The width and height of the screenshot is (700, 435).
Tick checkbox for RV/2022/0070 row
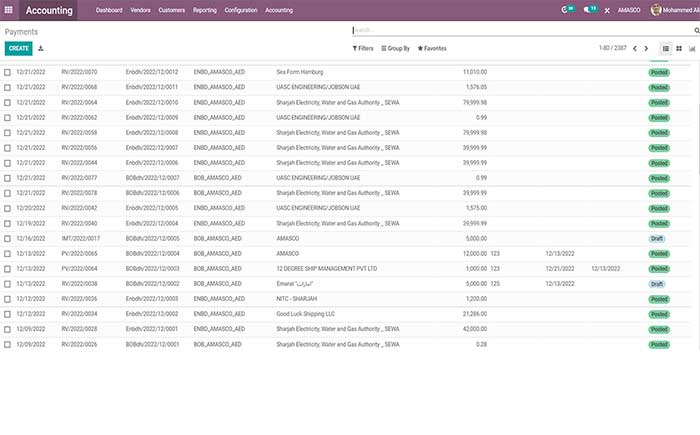click(7, 72)
